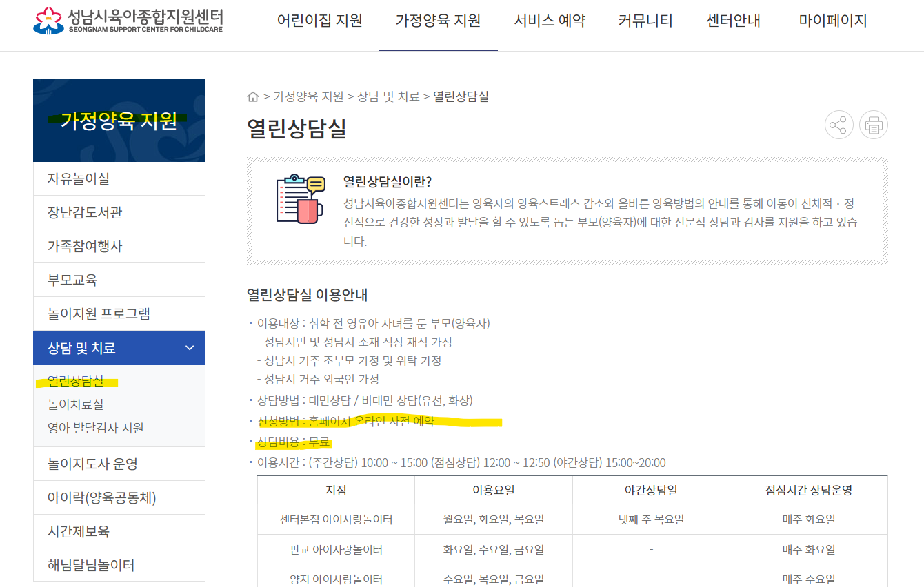
Task: Open the 마이페이지 top menu
Action: pos(833,21)
